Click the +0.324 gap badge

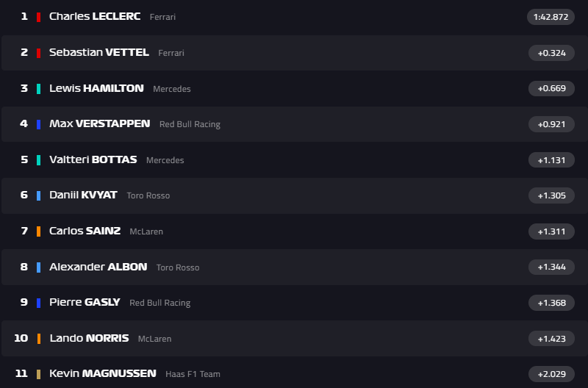[x=551, y=53]
